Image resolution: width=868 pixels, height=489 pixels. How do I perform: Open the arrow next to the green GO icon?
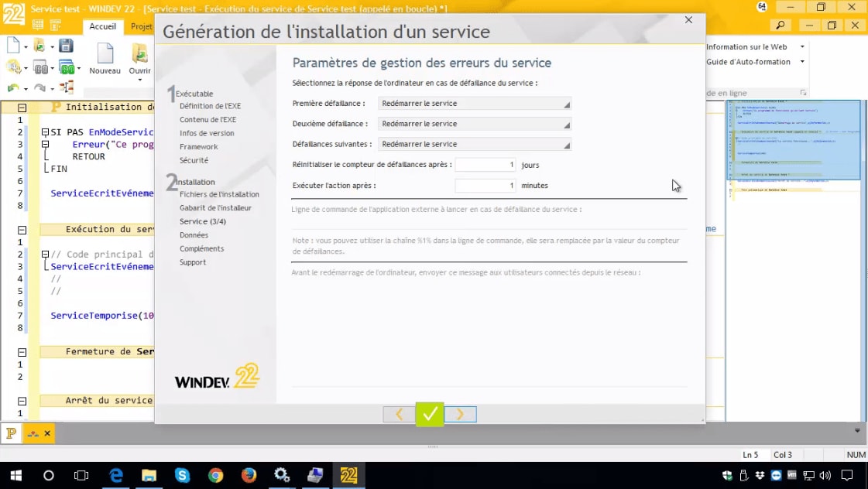[79, 69]
